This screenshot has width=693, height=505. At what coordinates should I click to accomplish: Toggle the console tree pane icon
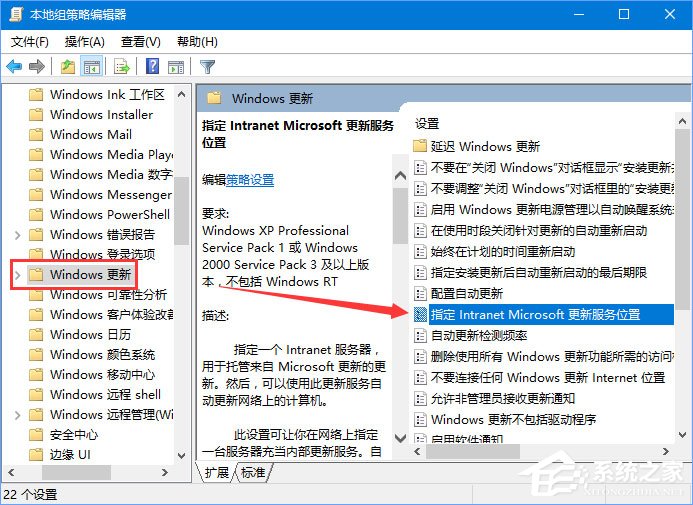coord(92,67)
